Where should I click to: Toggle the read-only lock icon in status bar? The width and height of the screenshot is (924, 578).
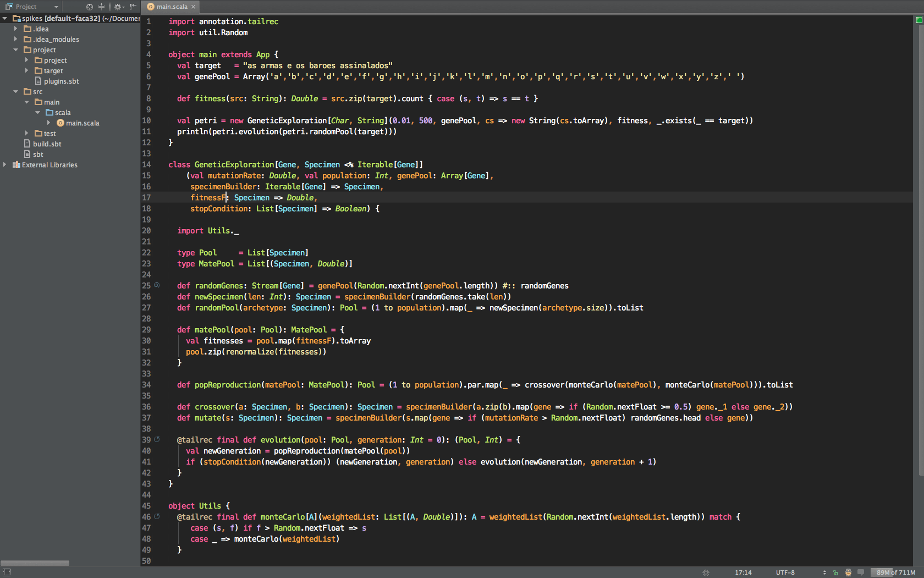pos(836,572)
